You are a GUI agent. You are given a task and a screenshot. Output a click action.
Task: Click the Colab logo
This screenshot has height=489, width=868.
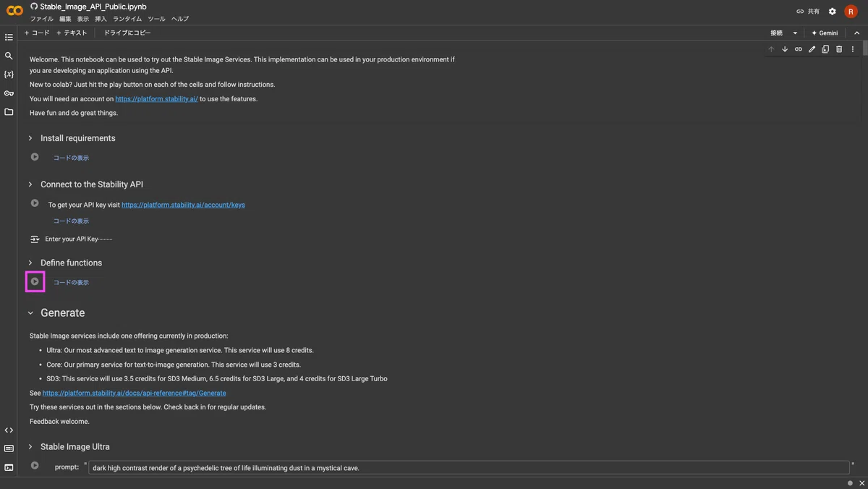pos(14,12)
